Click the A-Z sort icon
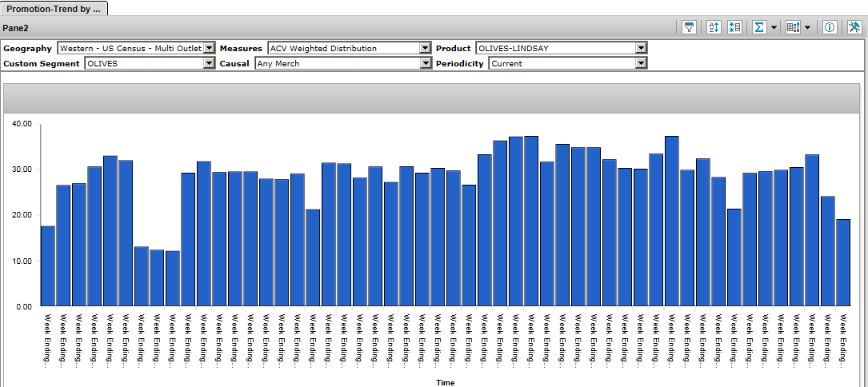 click(714, 27)
